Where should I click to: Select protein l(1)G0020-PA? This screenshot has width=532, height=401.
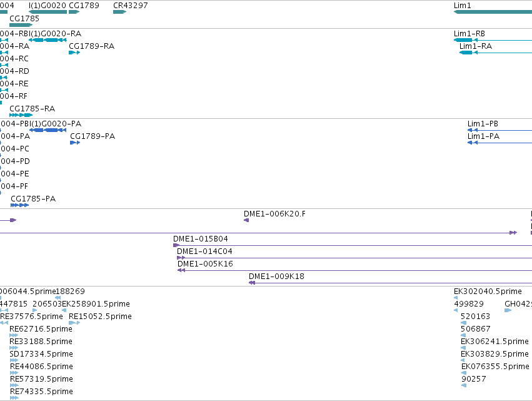click(48, 130)
